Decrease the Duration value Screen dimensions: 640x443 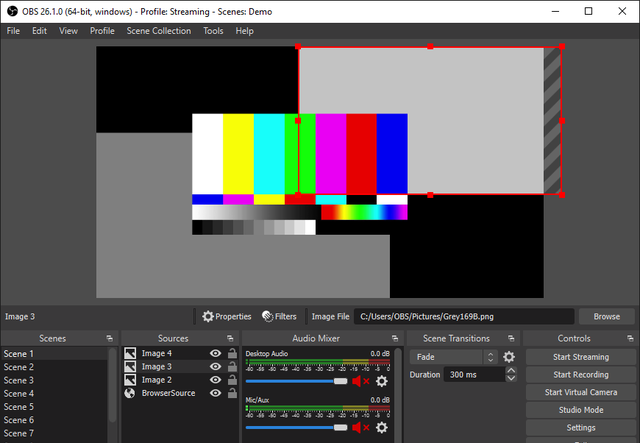pyautogui.click(x=511, y=378)
